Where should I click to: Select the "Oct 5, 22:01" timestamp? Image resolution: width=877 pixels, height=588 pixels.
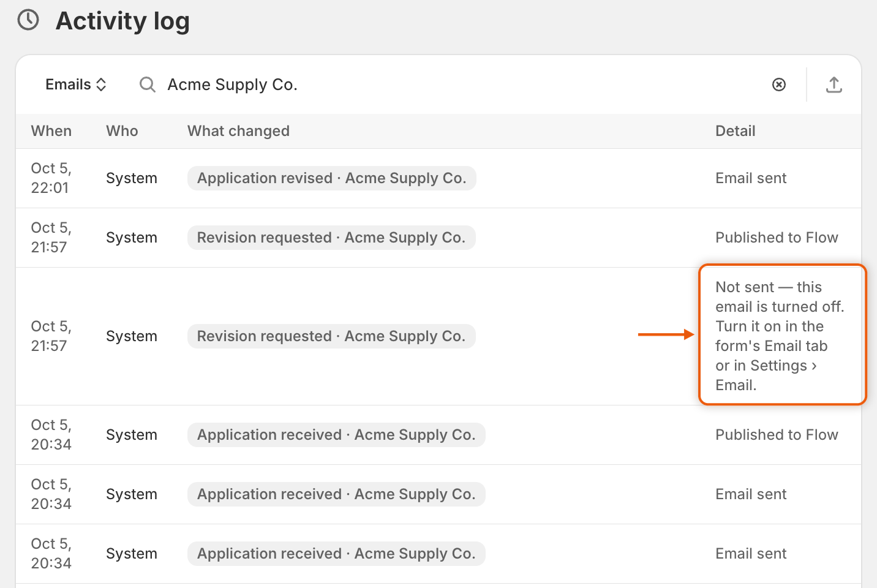pos(51,178)
